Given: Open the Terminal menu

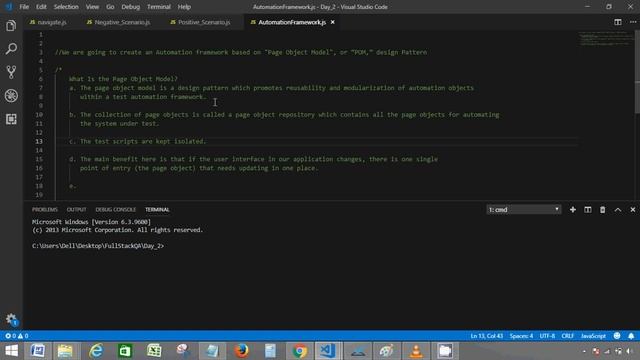Looking at the screenshot, I should [x=159, y=7].
